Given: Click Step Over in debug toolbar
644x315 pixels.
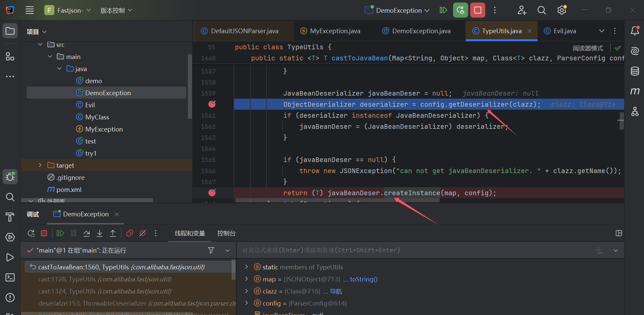Looking at the screenshot, I should (87, 233).
